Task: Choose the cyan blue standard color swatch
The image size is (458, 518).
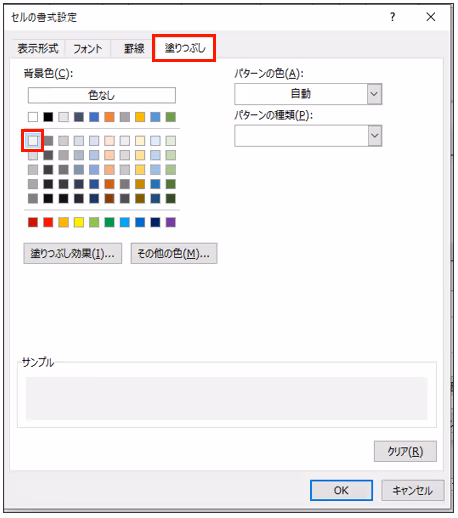Action: (125, 222)
